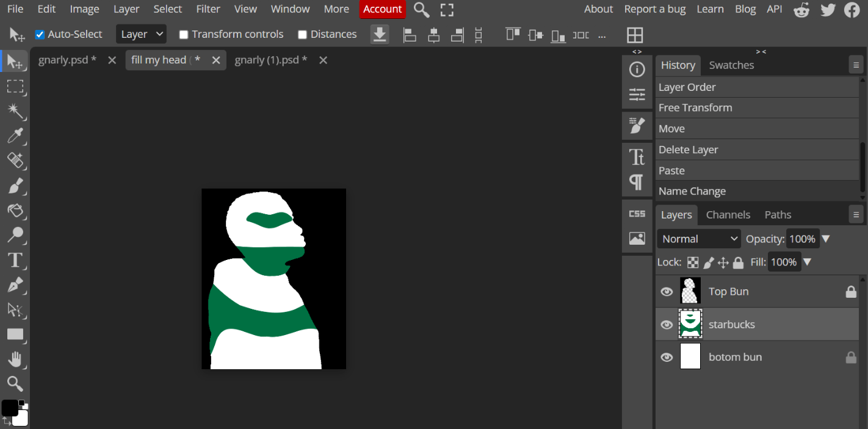The image size is (868, 429).
Task: Select the Type tool in toolbar
Action: (15, 260)
